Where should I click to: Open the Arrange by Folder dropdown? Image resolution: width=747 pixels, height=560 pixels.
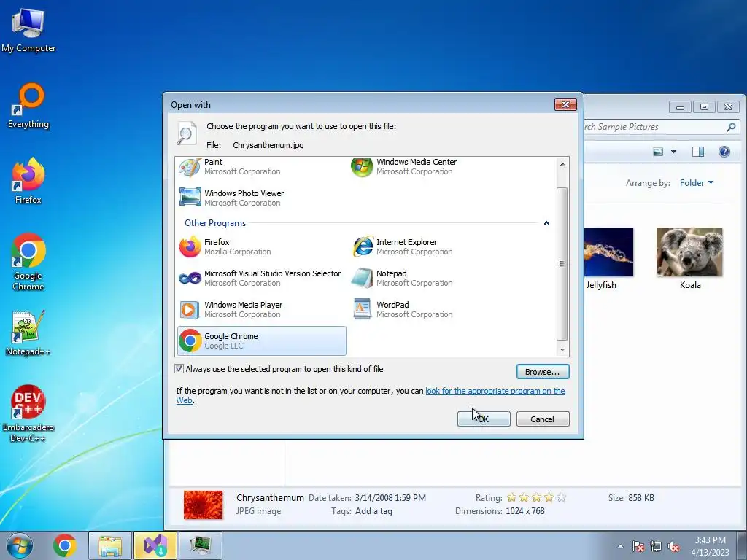click(697, 183)
